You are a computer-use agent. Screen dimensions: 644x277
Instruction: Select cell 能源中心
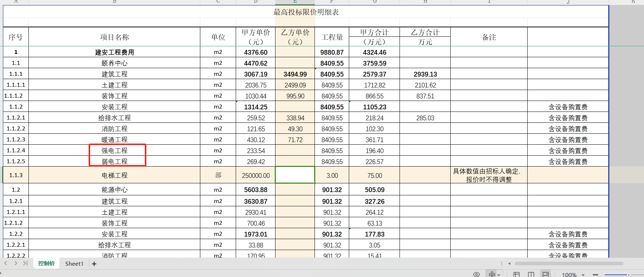tap(114, 190)
